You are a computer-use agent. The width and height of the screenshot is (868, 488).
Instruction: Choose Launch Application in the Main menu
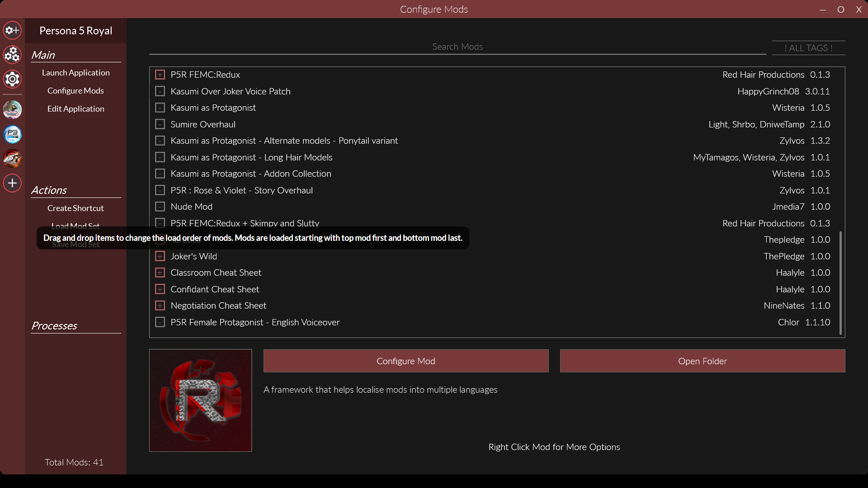(76, 73)
